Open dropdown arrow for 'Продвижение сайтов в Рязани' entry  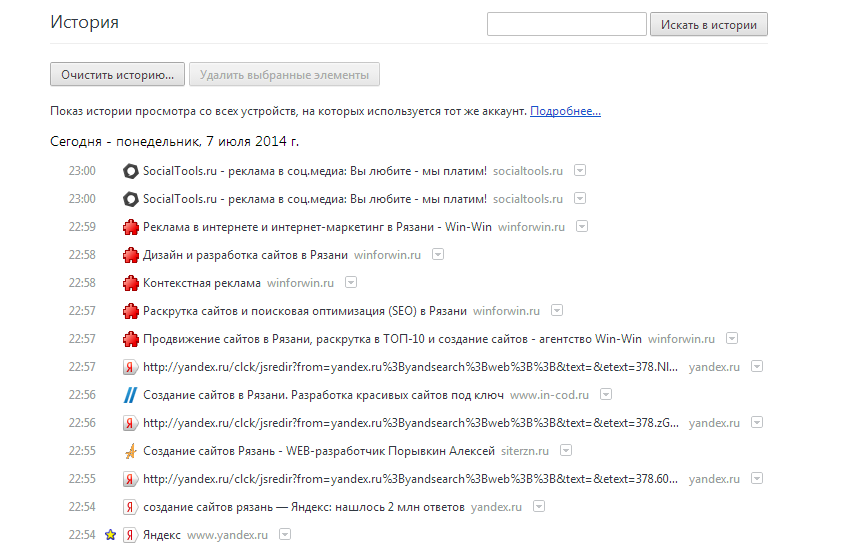pos(732,338)
